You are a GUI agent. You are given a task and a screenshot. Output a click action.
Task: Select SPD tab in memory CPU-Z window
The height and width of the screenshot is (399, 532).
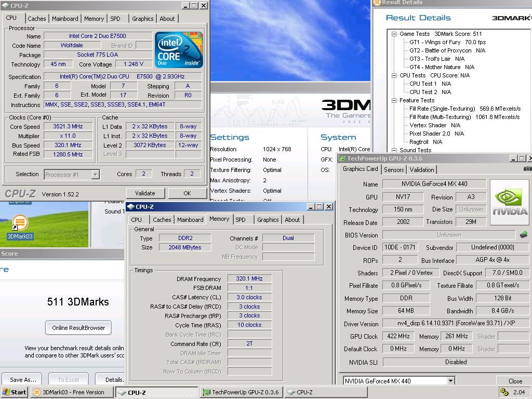[240, 220]
